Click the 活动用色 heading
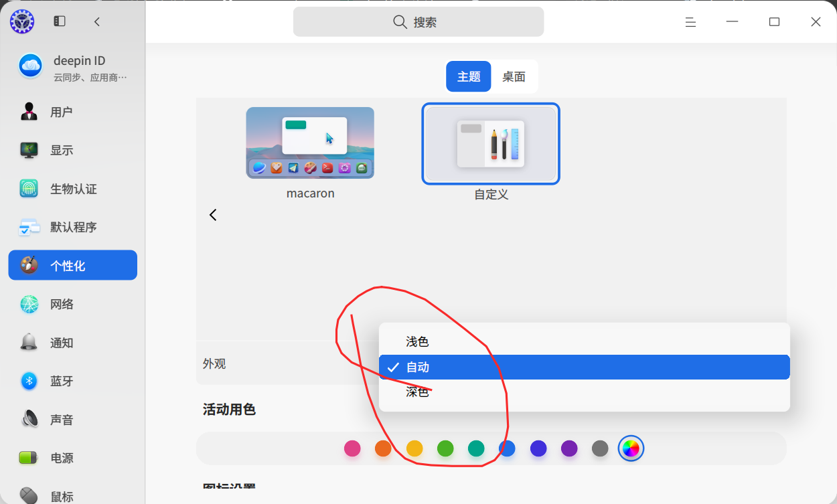 point(229,409)
